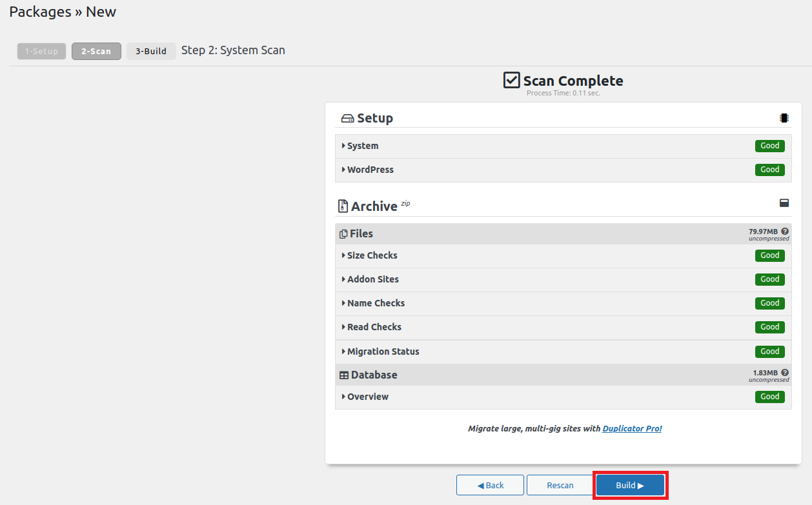Click the Database table icon
Screen dimensions: 812x505
pos(344,375)
